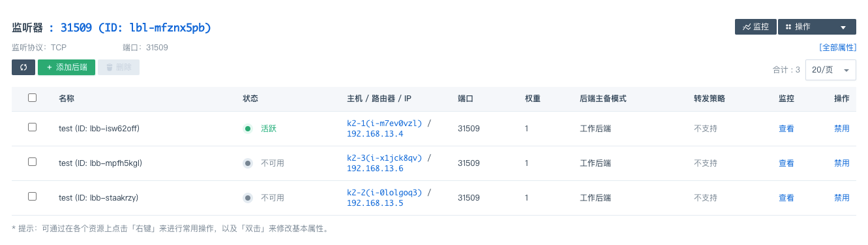Click the green 添加后端 button
This screenshot has width=868, height=245.
click(67, 67)
